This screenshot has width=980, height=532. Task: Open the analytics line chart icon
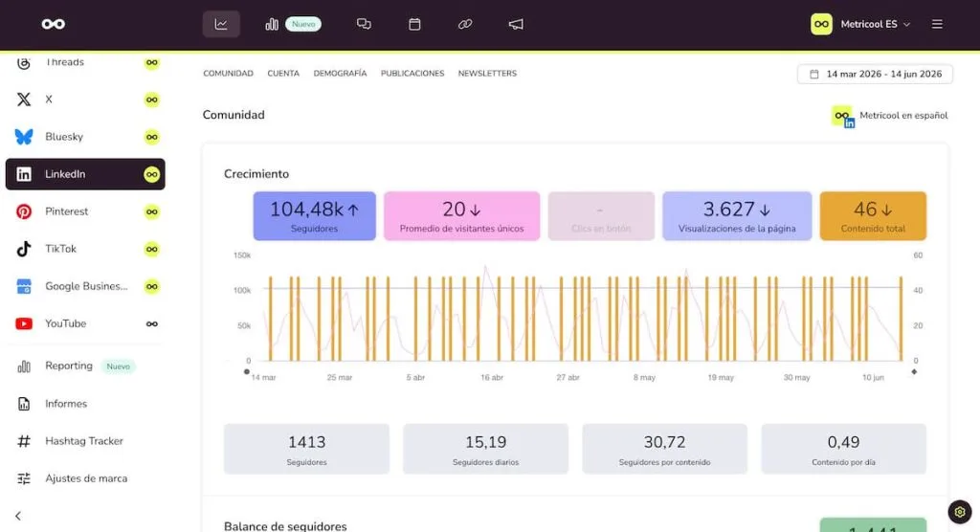click(221, 24)
